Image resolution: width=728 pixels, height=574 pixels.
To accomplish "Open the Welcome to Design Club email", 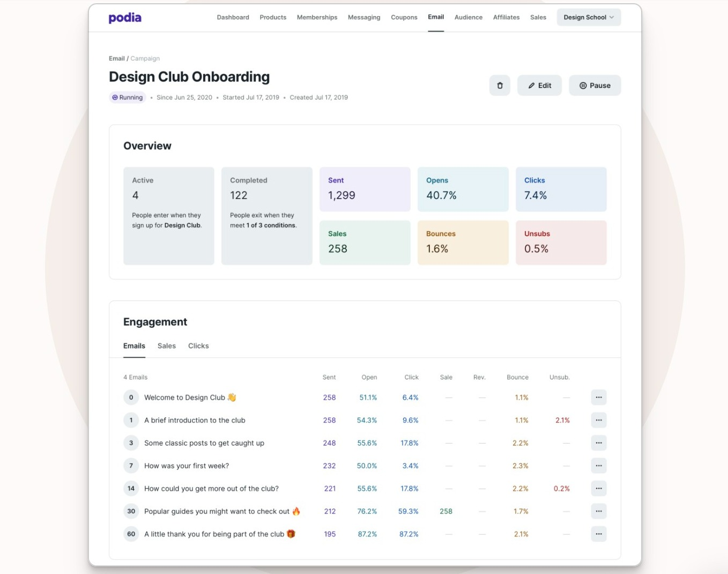I will tap(190, 398).
